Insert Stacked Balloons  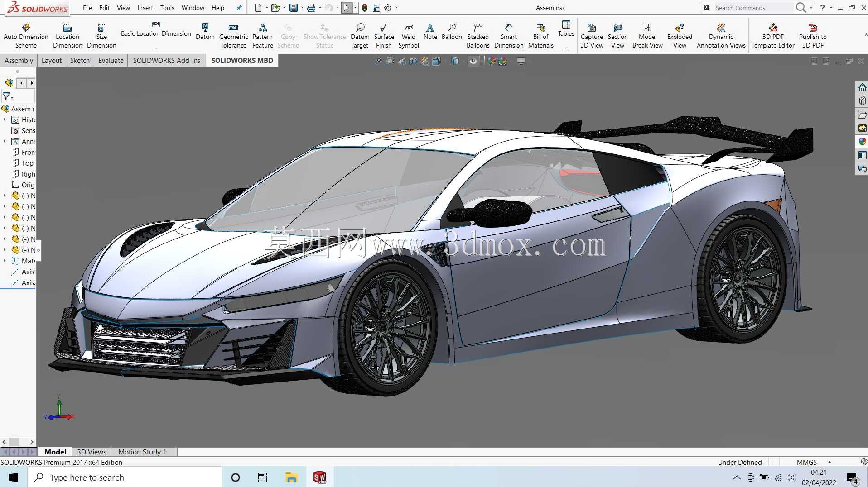478,36
